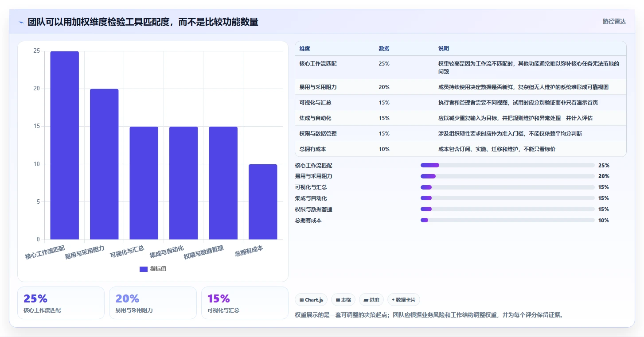
Task: Click the 数据 column header
Action: point(384,48)
